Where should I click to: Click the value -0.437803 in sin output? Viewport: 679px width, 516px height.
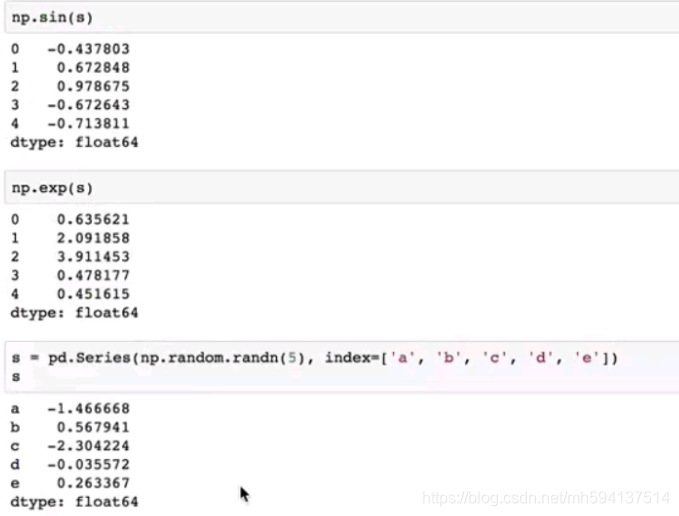click(88, 49)
